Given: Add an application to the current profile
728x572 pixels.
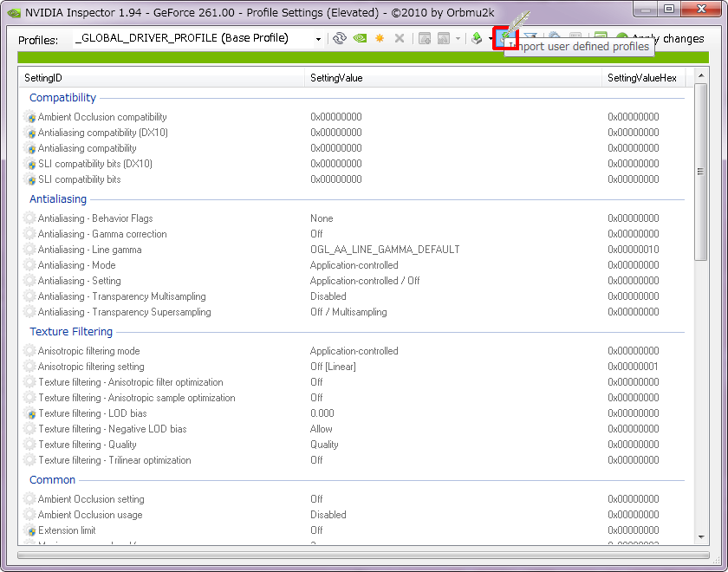Looking at the screenshot, I should point(425,38).
